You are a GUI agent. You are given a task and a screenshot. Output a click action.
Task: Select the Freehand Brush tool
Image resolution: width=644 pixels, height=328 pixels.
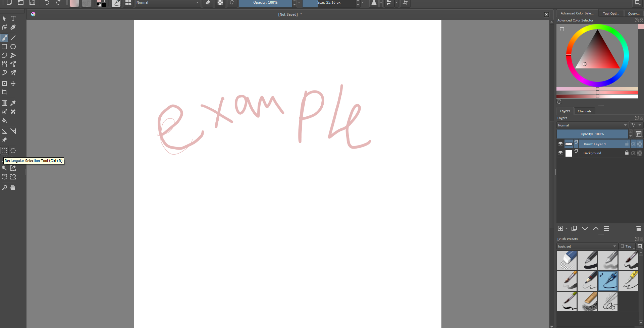tap(4, 38)
